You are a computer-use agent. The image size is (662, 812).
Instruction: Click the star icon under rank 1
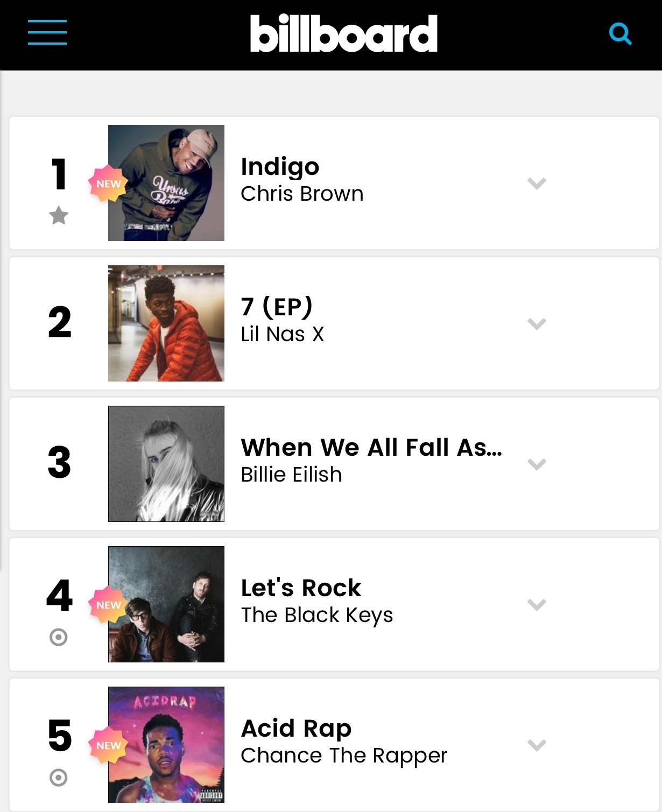(59, 216)
